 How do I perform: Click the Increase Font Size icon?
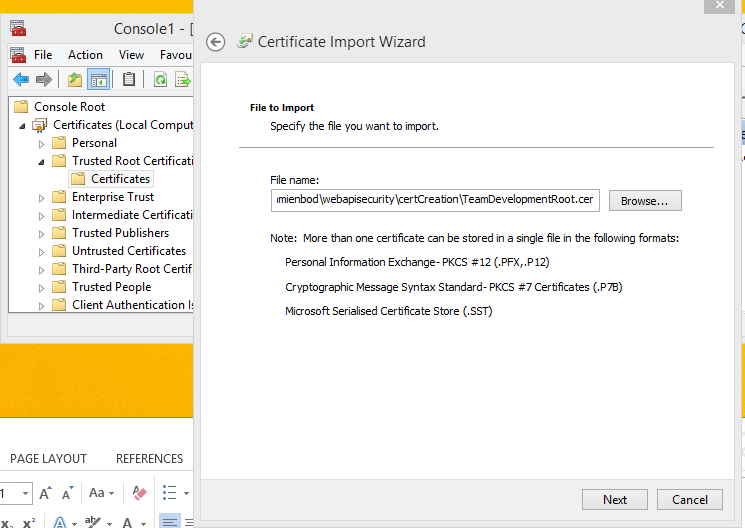46,493
